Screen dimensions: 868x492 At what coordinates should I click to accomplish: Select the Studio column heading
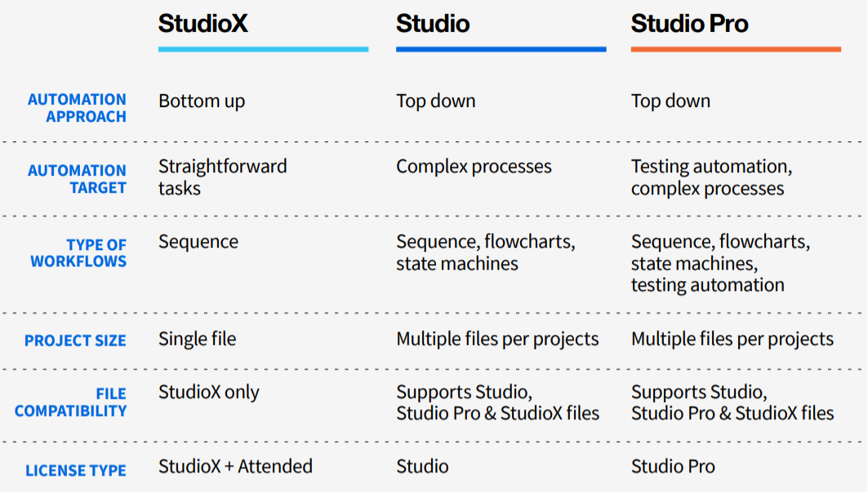coord(433,24)
